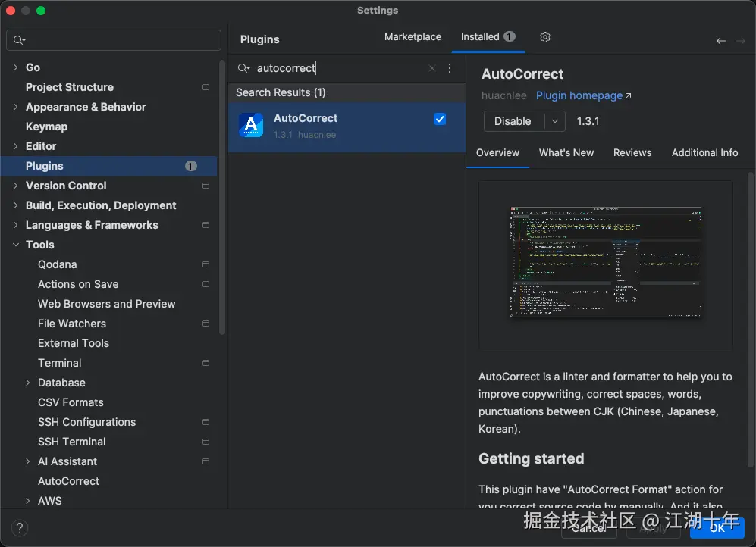The width and height of the screenshot is (756, 547).
Task: Open the plugin search options menu
Action: (x=450, y=68)
